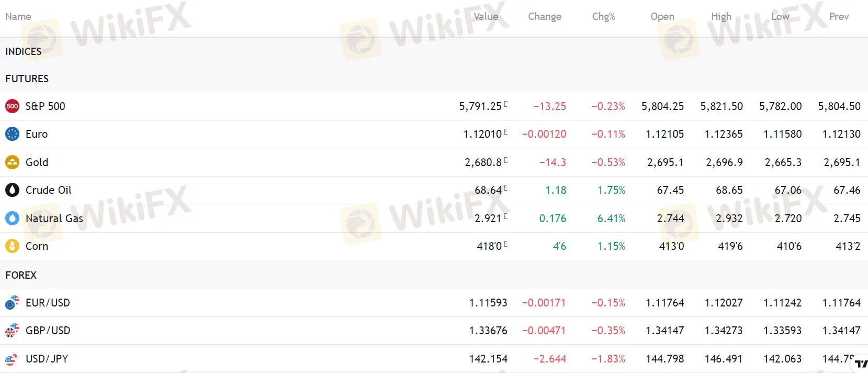Select the Gold futures icon

pyautogui.click(x=12, y=162)
